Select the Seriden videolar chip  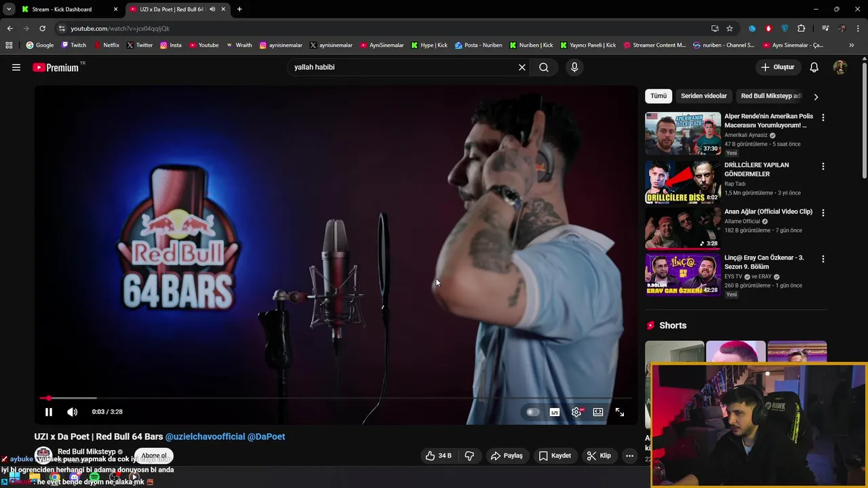[x=704, y=96]
